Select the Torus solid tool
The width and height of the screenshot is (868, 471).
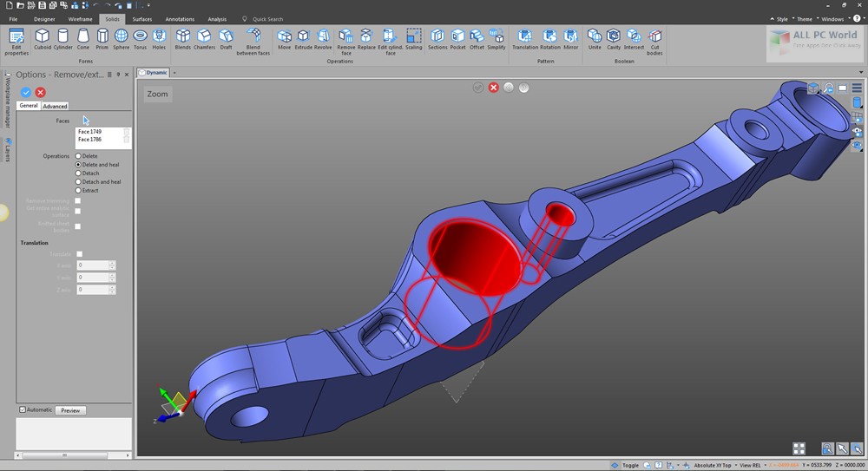click(x=140, y=39)
